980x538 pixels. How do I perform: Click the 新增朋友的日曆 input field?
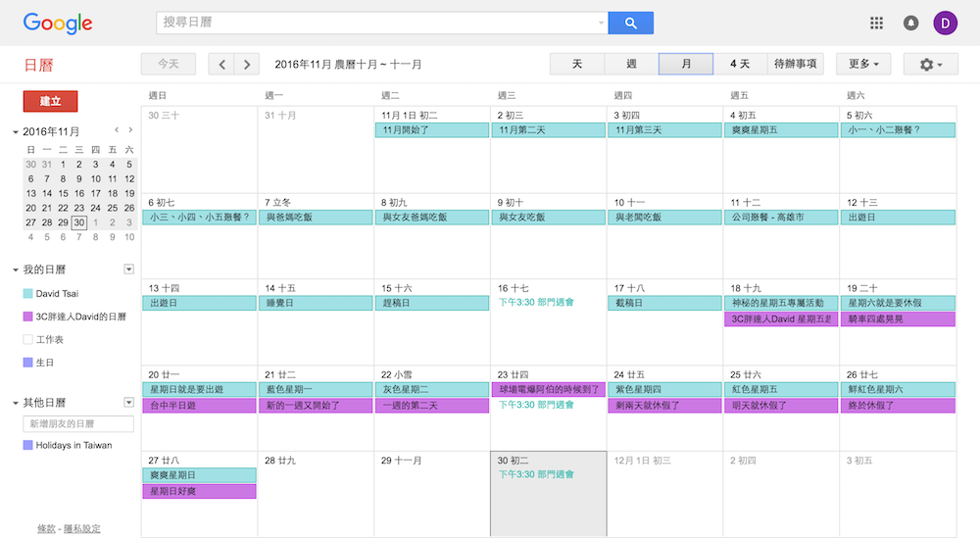[x=78, y=424]
